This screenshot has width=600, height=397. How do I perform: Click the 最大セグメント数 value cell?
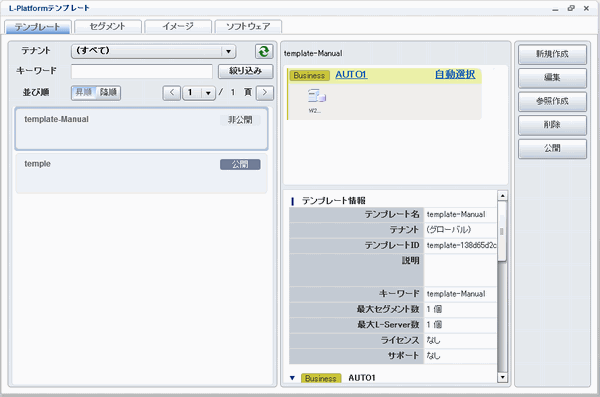pyautogui.click(x=460, y=309)
